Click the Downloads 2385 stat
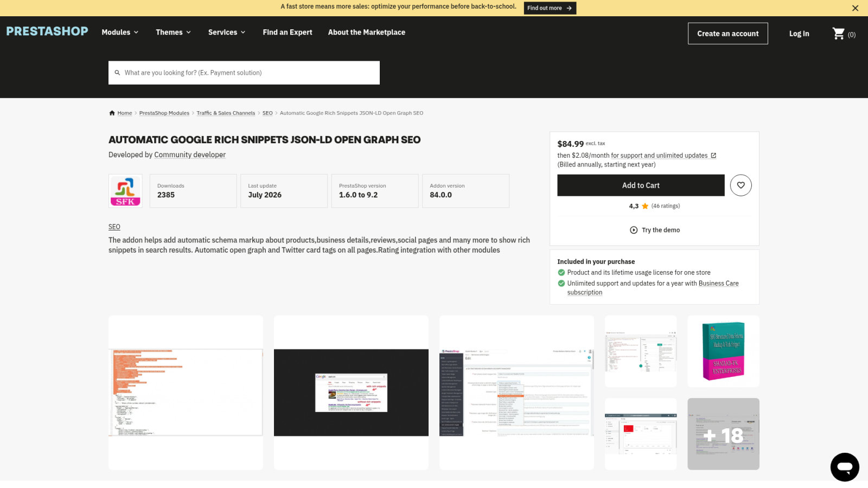This screenshot has width=868, height=488. pyautogui.click(x=193, y=191)
